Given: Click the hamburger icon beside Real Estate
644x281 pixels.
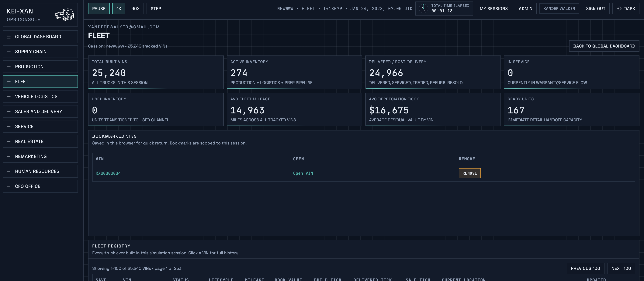Looking at the screenshot, I should tap(9, 141).
